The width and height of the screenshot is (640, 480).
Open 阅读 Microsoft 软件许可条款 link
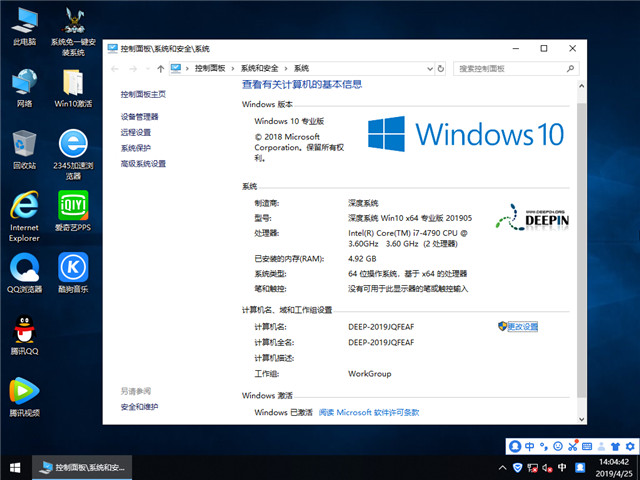click(x=369, y=413)
